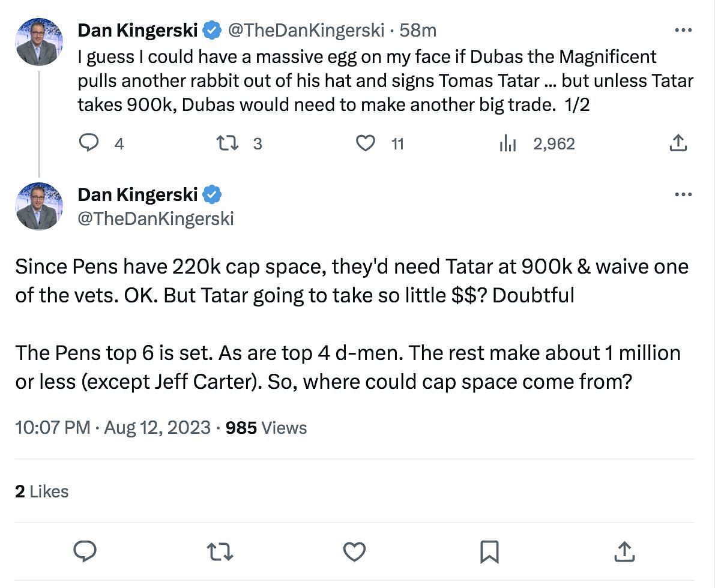Viewport: 718px width, 588px height.
Task: View analytics showing 2,962 views
Action: (508, 143)
